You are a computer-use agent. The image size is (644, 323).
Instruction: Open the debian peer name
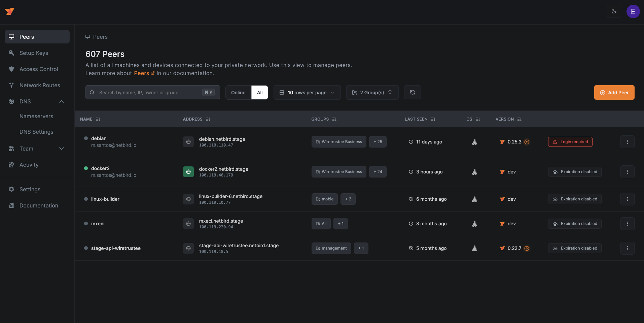99,138
